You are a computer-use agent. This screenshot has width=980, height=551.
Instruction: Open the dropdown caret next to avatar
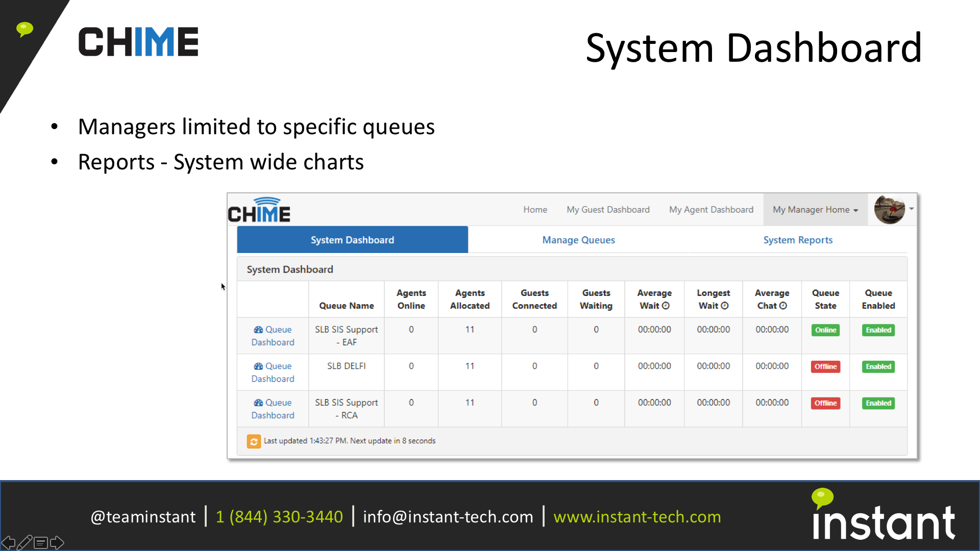pos(911,209)
